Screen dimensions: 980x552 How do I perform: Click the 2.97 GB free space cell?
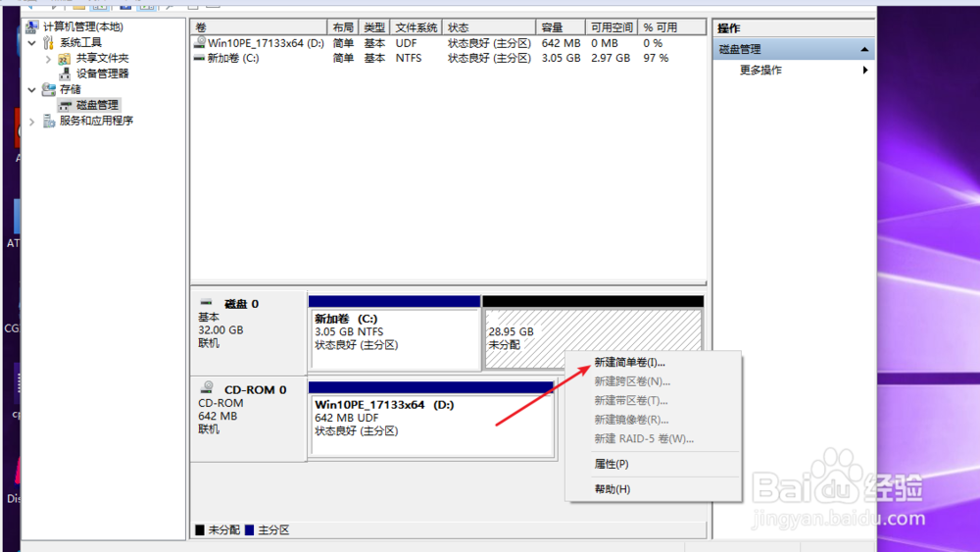(611, 58)
